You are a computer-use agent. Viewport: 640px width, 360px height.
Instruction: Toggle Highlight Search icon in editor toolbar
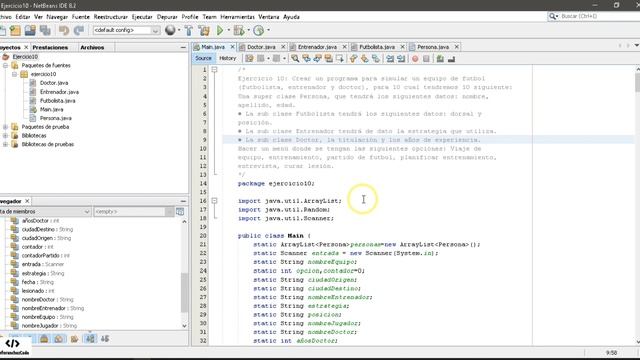point(328,59)
